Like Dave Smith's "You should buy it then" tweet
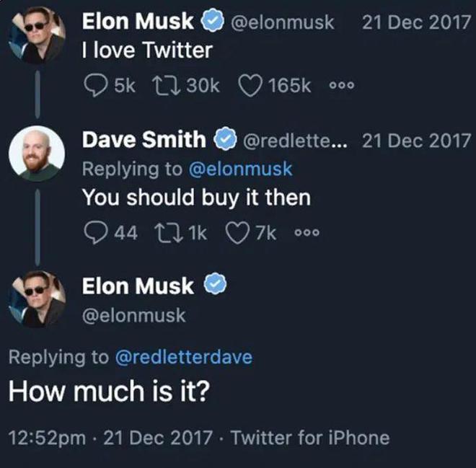 237,233
